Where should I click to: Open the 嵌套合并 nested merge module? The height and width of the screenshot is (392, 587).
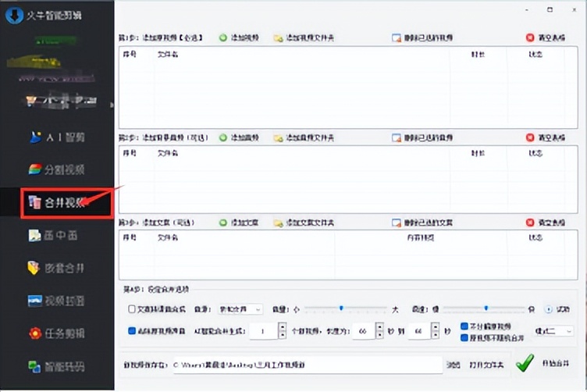click(56, 268)
